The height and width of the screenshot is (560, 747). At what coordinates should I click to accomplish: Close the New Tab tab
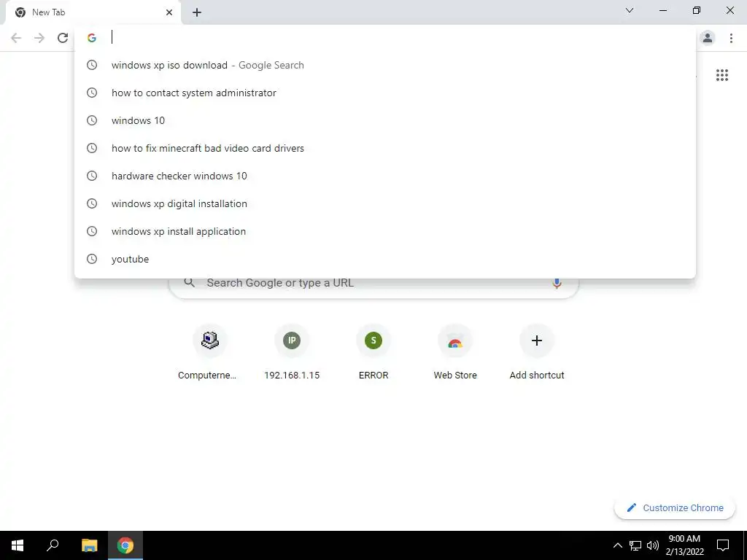pyautogui.click(x=169, y=12)
